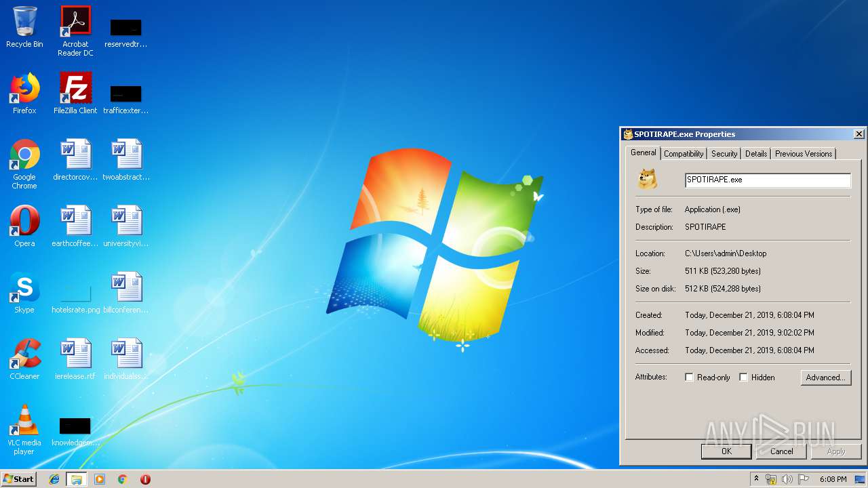Launch FileZilla Client shortcut
The image size is (868, 488).
pos(75,94)
